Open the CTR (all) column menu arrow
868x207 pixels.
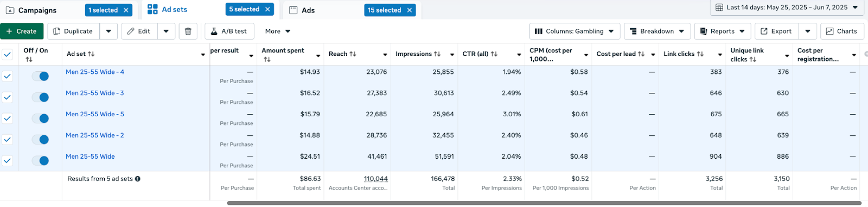[519, 54]
